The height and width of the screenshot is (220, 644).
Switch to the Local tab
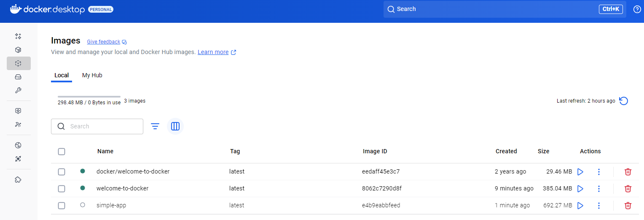pyautogui.click(x=62, y=75)
